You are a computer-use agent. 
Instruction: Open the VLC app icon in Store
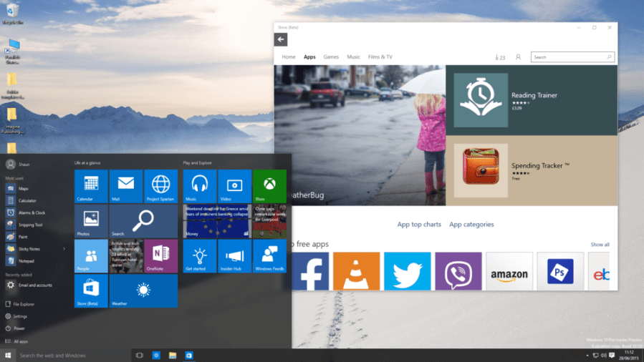(x=355, y=271)
